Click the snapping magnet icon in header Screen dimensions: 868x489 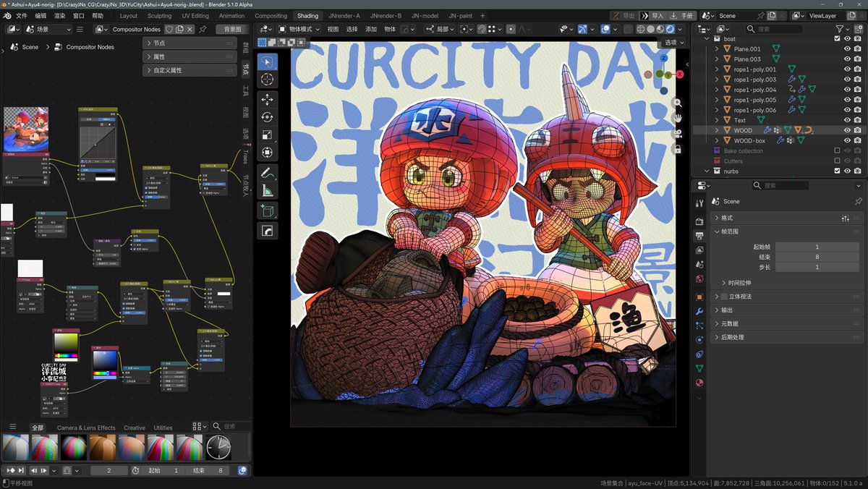click(x=481, y=29)
